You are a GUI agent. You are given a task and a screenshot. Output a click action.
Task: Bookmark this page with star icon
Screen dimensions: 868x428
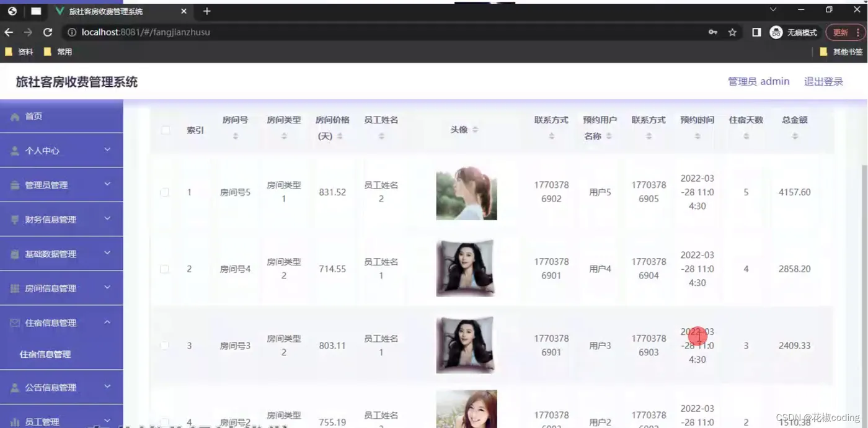(x=732, y=32)
